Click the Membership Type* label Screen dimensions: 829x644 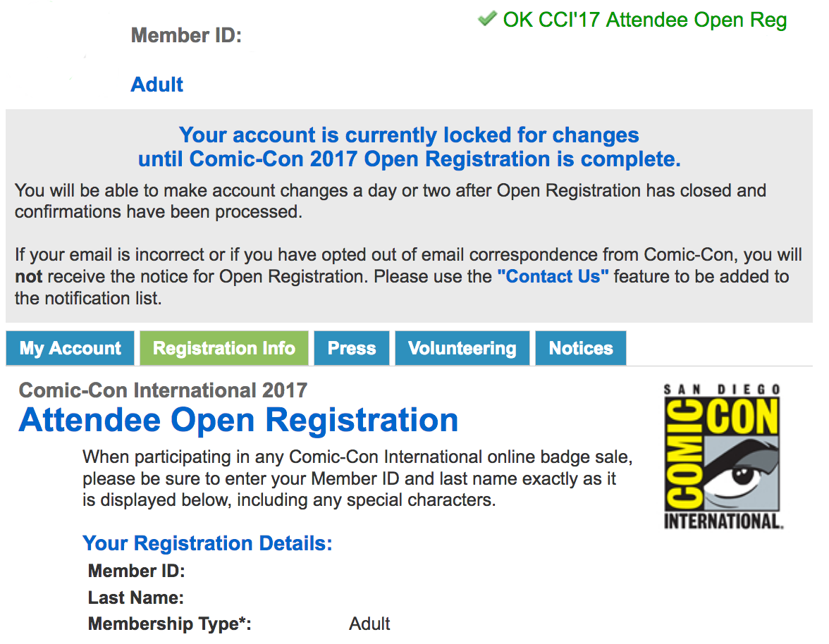[170, 624]
